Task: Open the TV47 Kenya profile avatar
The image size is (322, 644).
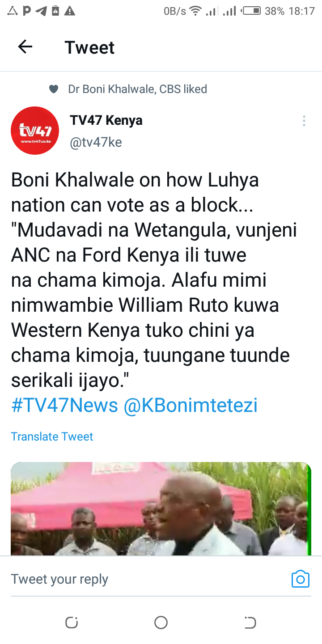Action: tap(35, 131)
